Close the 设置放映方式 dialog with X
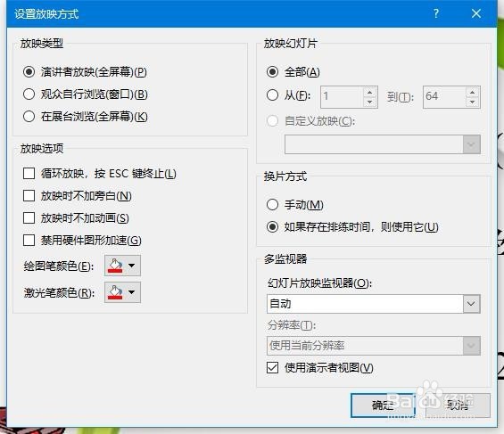Viewport: 504px width, 434px height. [x=476, y=13]
